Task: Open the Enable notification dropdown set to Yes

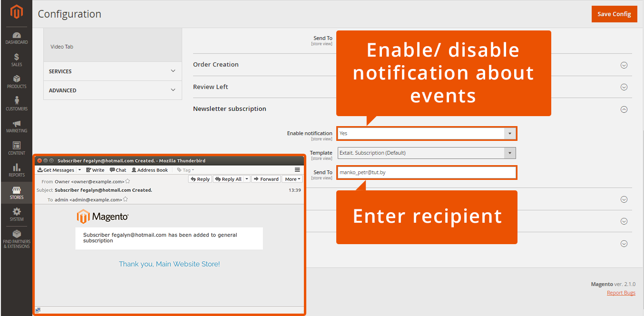Action: click(427, 133)
